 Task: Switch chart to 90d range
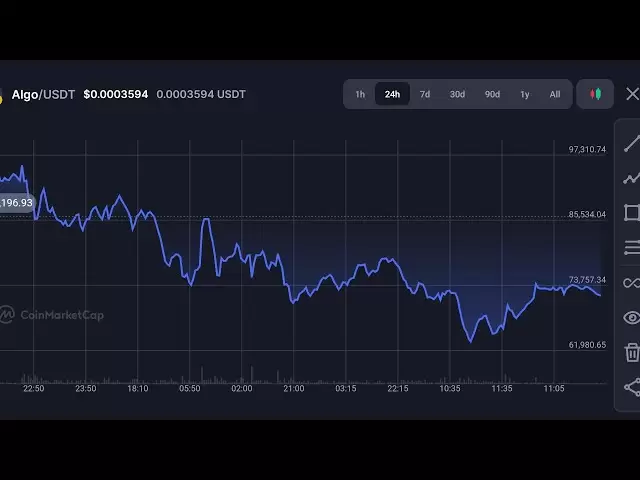(x=492, y=94)
